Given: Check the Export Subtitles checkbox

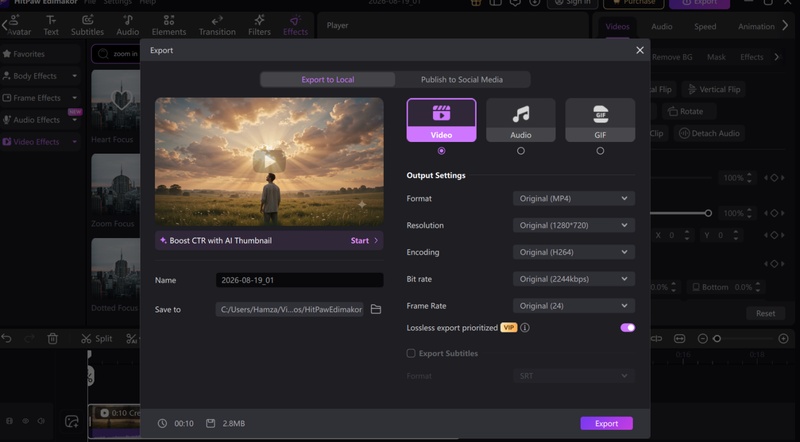Looking at the screenshot, I should (x=411, y=353).
